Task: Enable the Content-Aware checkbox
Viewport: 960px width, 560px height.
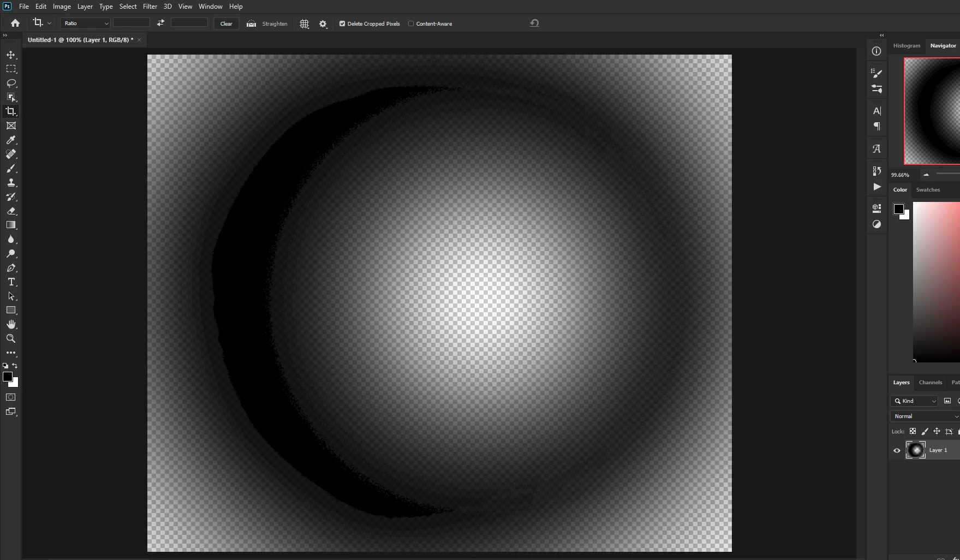Action: [x=411, y=23]
